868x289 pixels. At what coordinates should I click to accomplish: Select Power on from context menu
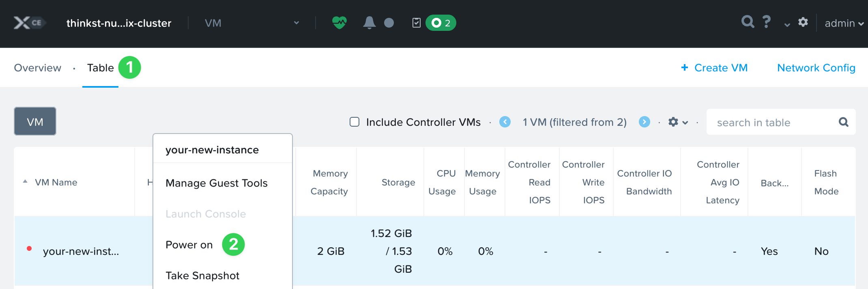point(189,245)
